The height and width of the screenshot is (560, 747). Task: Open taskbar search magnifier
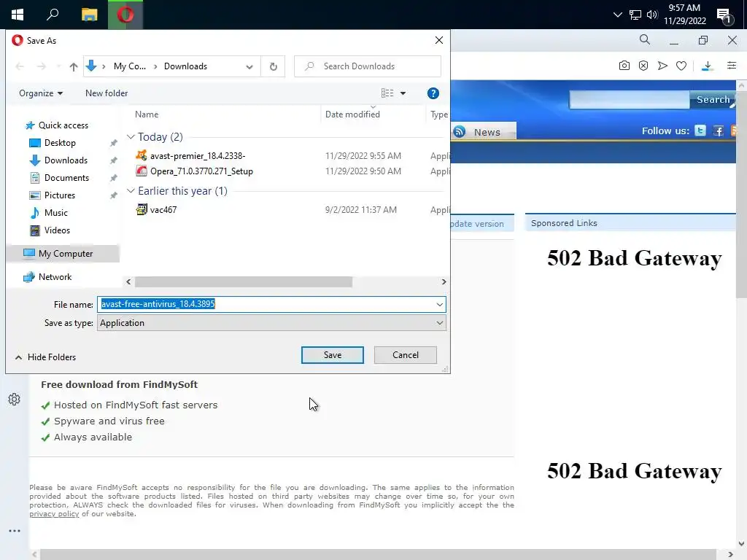tap(53, 15)
